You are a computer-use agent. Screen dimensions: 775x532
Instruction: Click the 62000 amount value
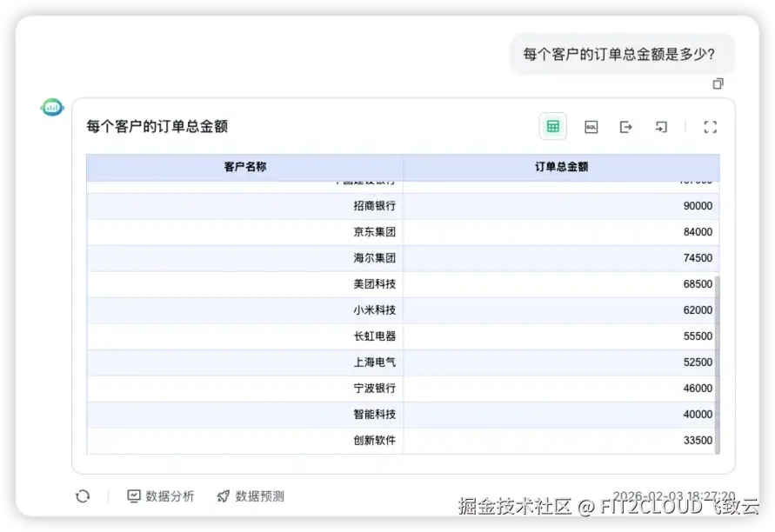[698, 310]
